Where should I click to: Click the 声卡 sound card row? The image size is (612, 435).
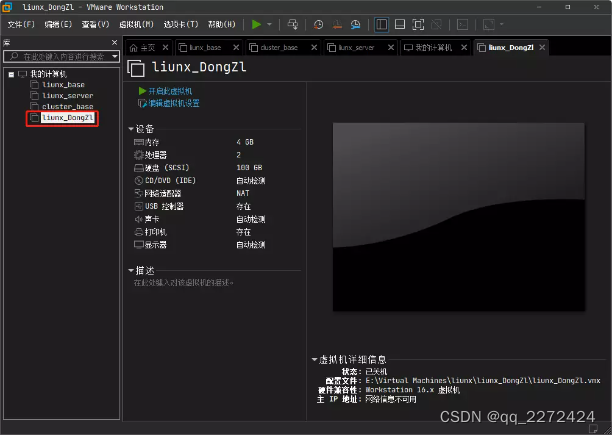[x=200, y=219]
